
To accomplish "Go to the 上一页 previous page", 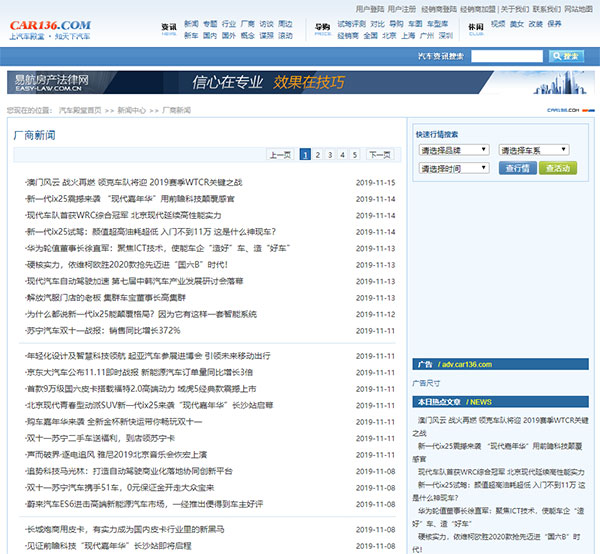I will (x=280, y=155).
